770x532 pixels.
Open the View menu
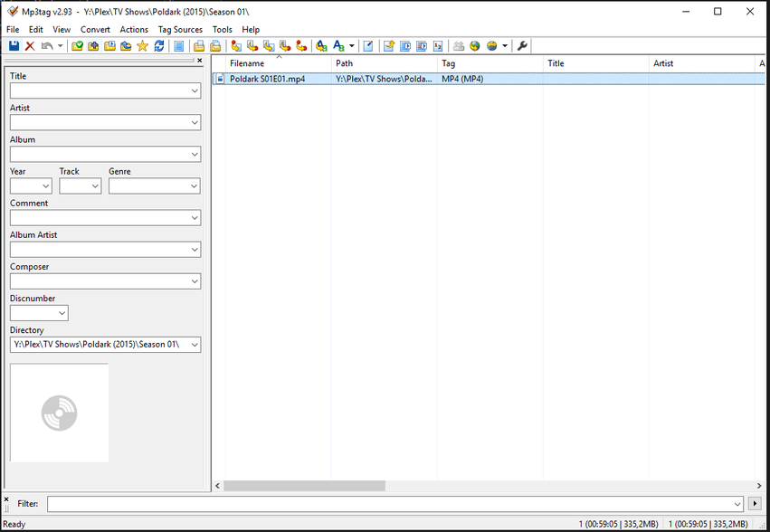pyautogui.click(x=62, y=30)
